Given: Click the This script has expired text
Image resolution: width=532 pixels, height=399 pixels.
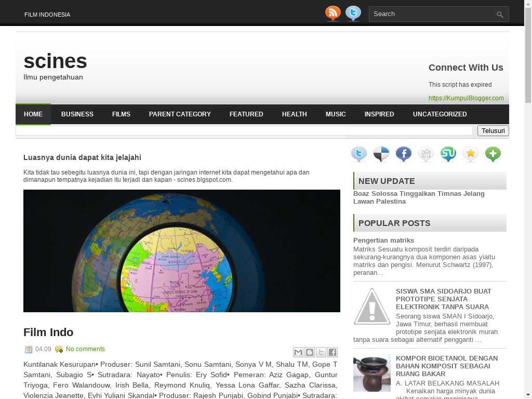Looking at the screenshot, I should (460, 85).
